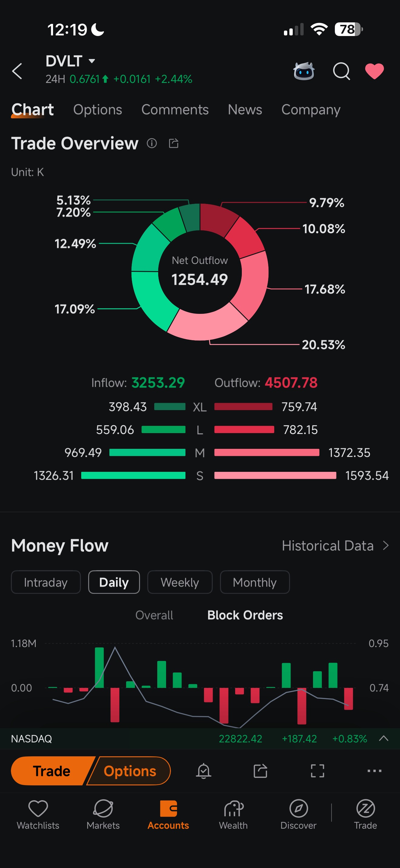Open the robot AI assistant icon

[304, 71]
